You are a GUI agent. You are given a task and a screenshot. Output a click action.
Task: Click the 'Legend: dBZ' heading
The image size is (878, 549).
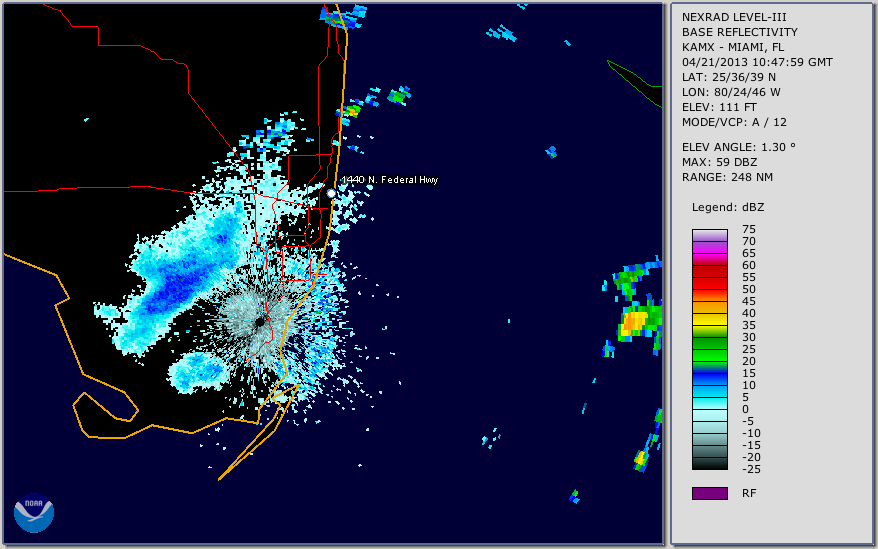pos(728,207)
